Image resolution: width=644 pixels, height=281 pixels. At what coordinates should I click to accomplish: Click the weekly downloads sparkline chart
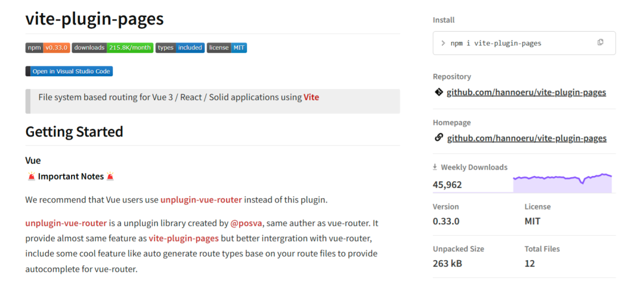click(562, 183)
